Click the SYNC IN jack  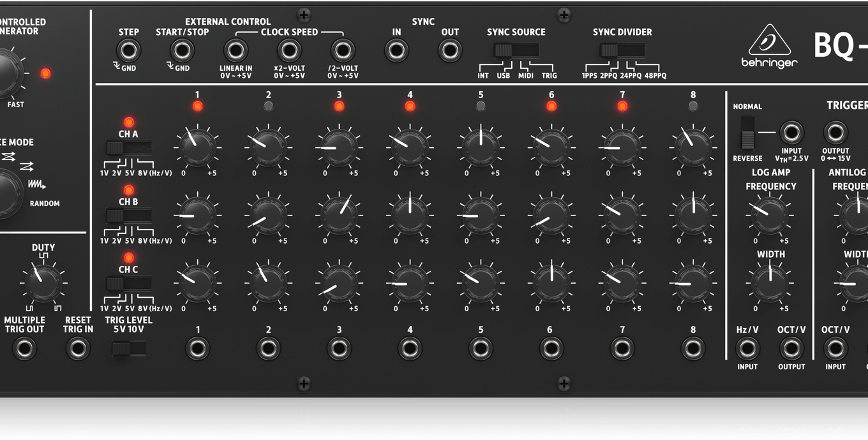point(396,50)
